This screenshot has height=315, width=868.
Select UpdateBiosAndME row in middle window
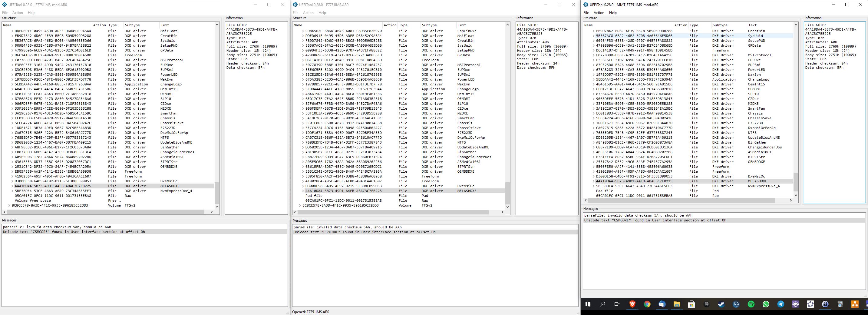click(399, 148)
